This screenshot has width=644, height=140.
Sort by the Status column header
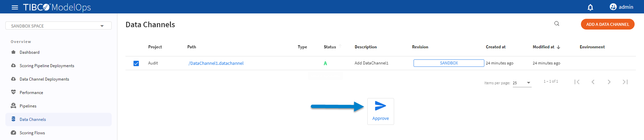[330, 47]
